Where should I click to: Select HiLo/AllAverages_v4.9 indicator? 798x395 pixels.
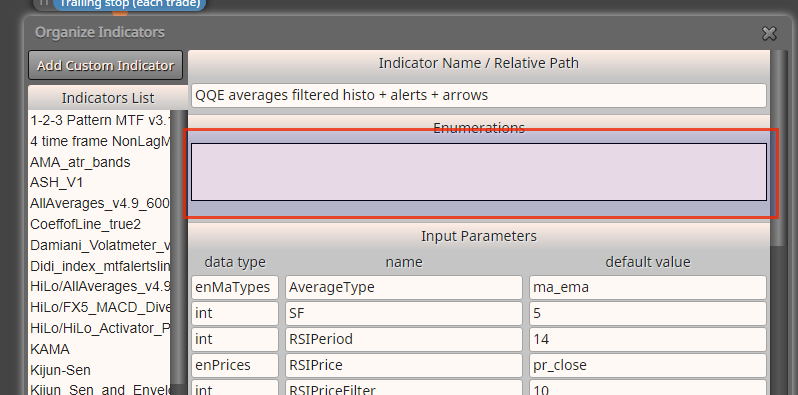point(100,286)
